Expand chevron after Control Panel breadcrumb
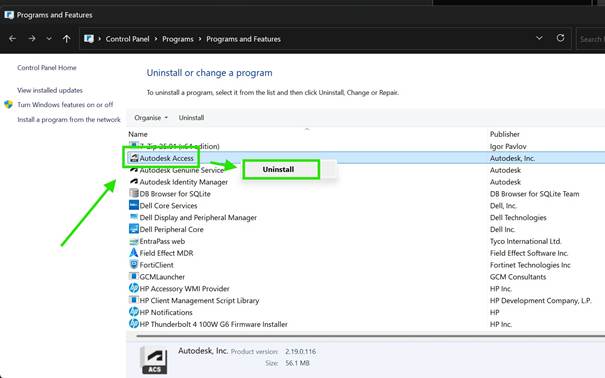 pyautogui.click(x=156, y=39)
